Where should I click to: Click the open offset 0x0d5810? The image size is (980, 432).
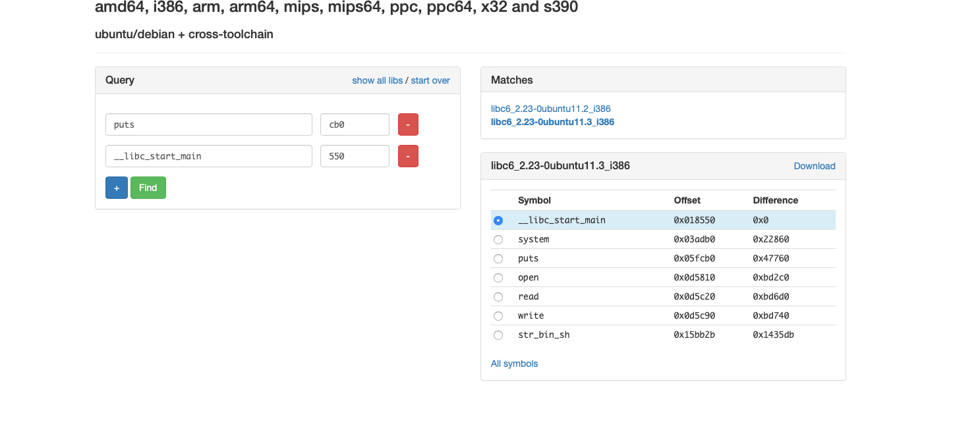coord(694,278)
